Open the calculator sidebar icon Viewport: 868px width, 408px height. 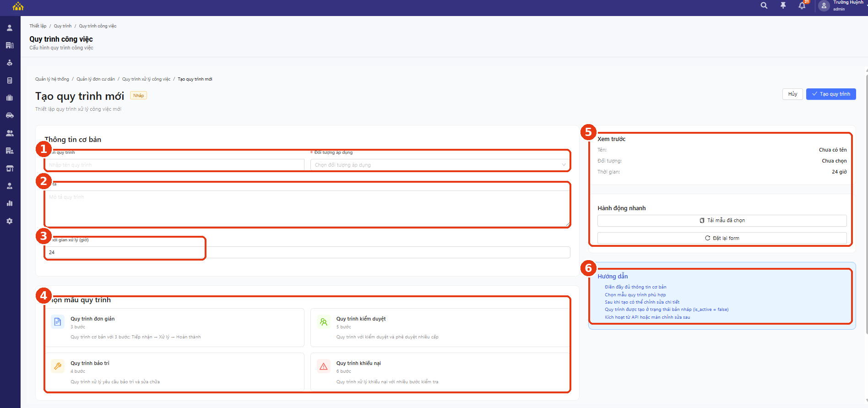click(10, 81)
